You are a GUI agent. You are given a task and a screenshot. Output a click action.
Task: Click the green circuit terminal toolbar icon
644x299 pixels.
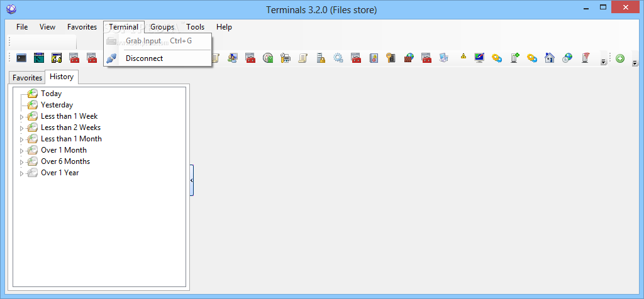coord(39,58)
